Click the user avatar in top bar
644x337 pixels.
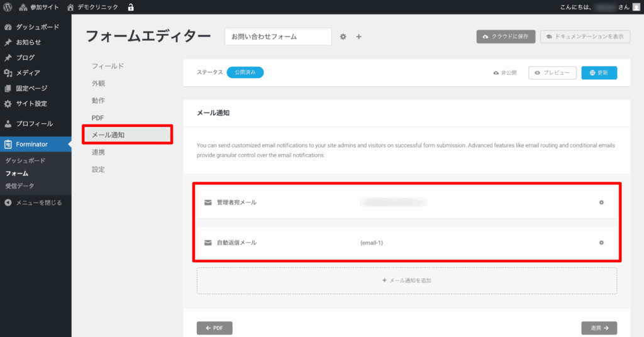(636, 7)
